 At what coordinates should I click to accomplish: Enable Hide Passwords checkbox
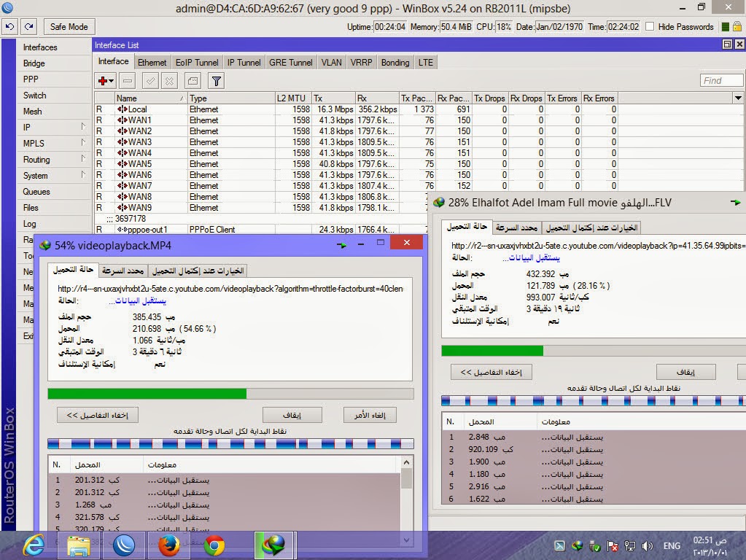coord(650,27)
